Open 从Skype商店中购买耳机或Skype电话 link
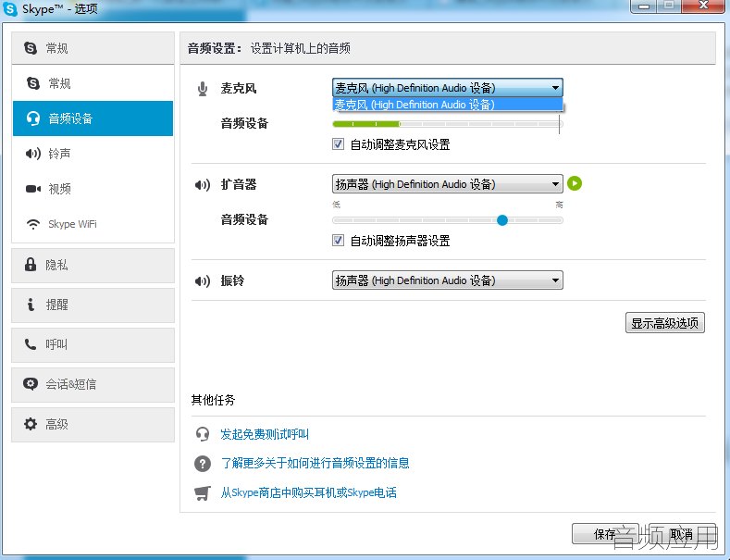Viewport: 730px width, 560px height. (309, 492)
